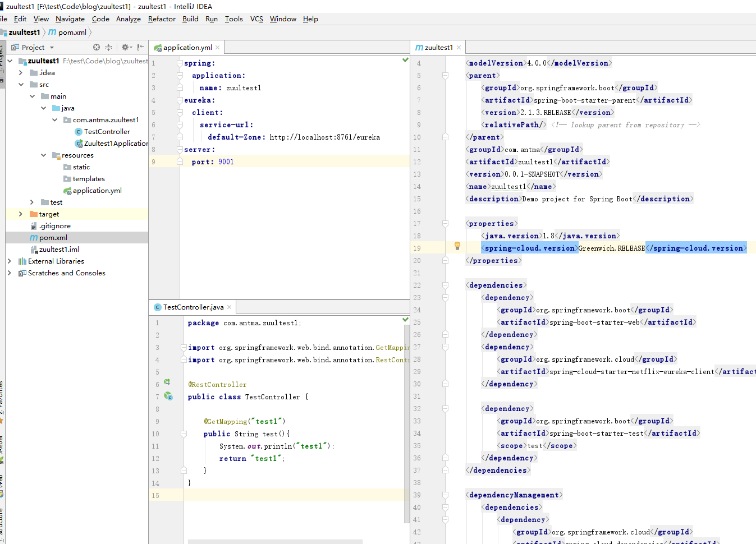Open the Refactor menu
The image size is (756, 544).
coord(162,19)
